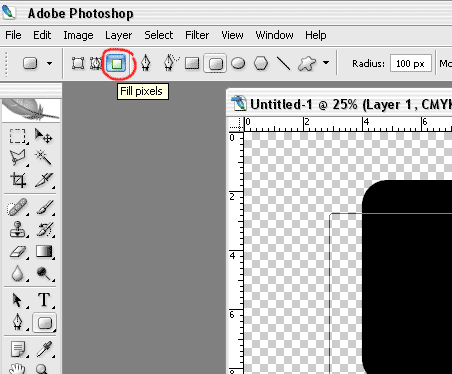The height and width of the screenshot is (374, 452).
Task: Select the History Brush tool
Action: [x=44, y=229]
